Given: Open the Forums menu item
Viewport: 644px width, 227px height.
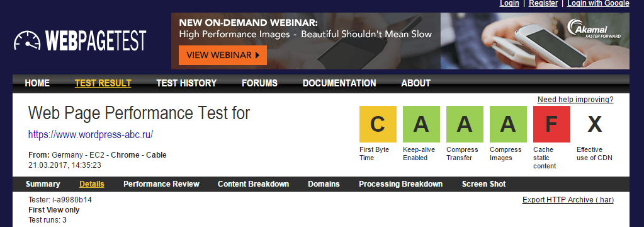Looking at the screenshot, I should (x=259, y=83).
